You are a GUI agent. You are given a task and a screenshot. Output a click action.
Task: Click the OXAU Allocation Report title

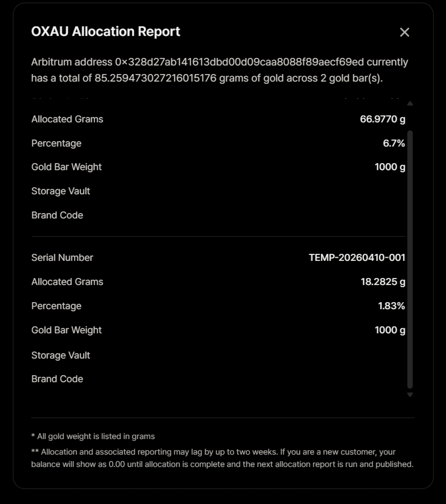point(106,31)
